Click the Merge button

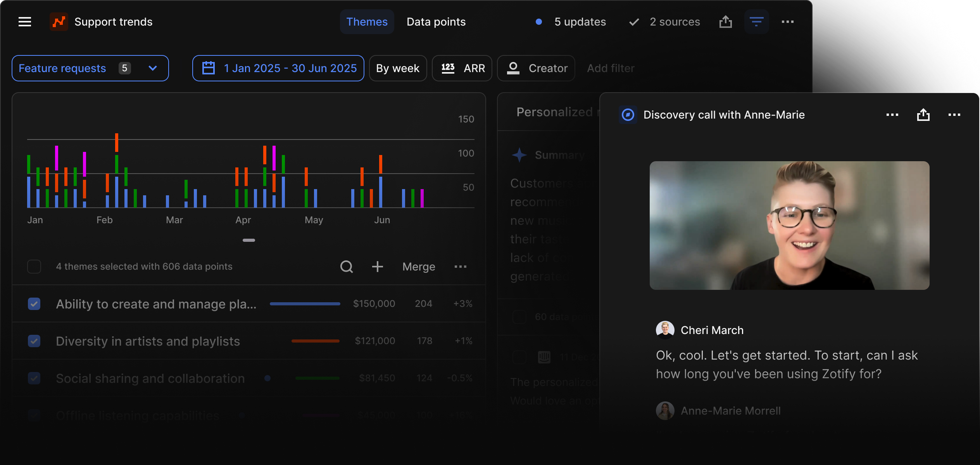tap(419, 267)
